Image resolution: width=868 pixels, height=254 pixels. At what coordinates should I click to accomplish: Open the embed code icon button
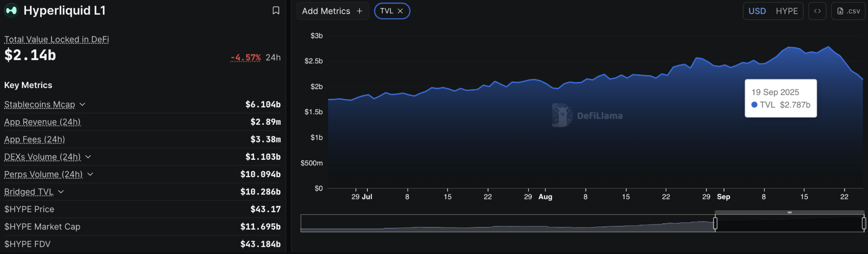coord(817,11)
